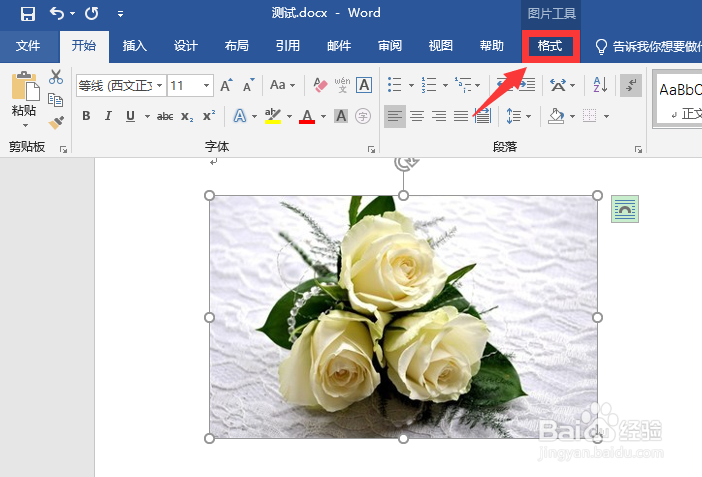
Task: Click the Sort (A-Z) icon
Action: pyautogui.click(x=600, y=85)
